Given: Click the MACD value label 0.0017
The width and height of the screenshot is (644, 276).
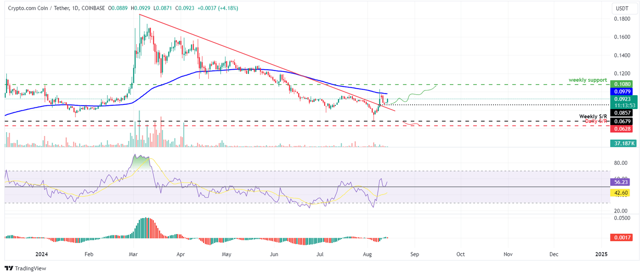Looking at the screenshot, I should click(623, 237).
